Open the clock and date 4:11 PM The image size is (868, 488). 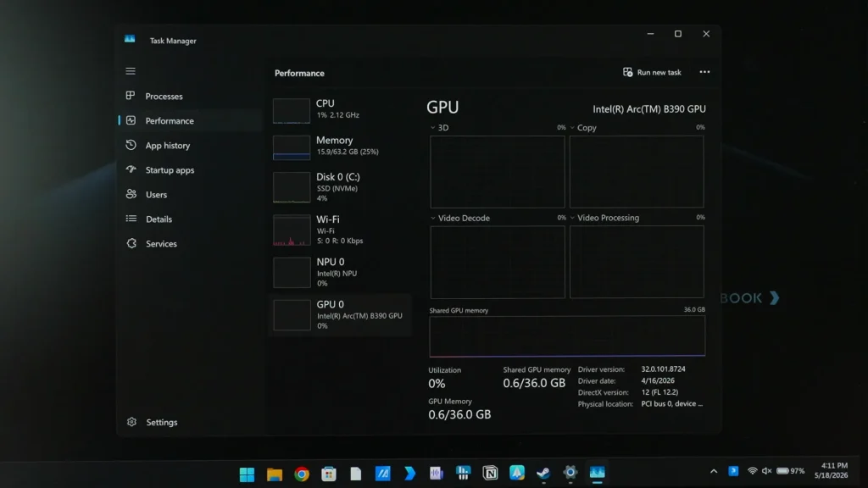831,470
